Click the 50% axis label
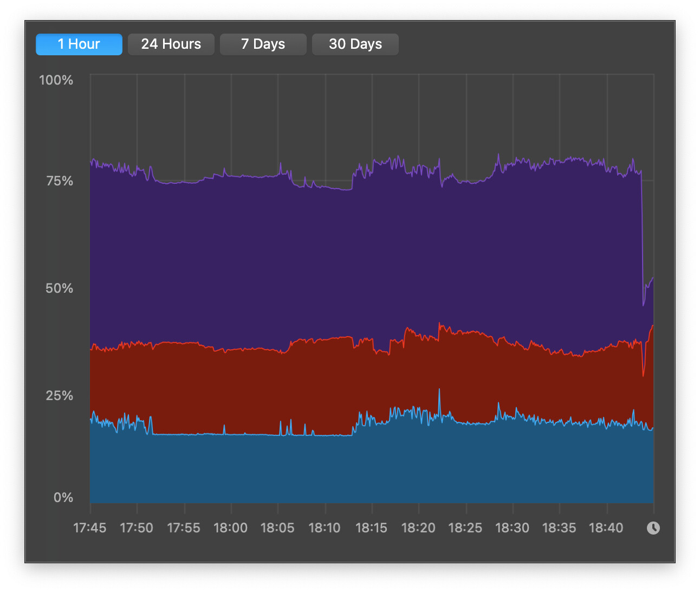The width and height of the screenshot is (700, 592). coord(59,288)
